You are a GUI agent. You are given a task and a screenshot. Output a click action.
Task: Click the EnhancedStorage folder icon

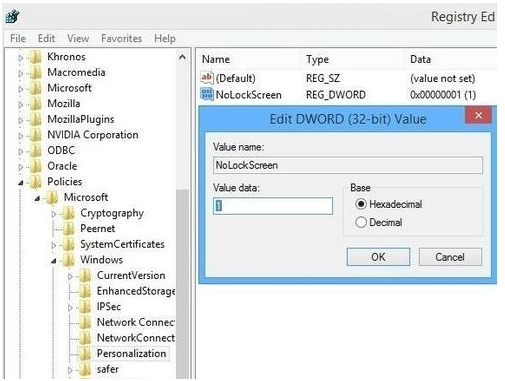click(85, 291)
